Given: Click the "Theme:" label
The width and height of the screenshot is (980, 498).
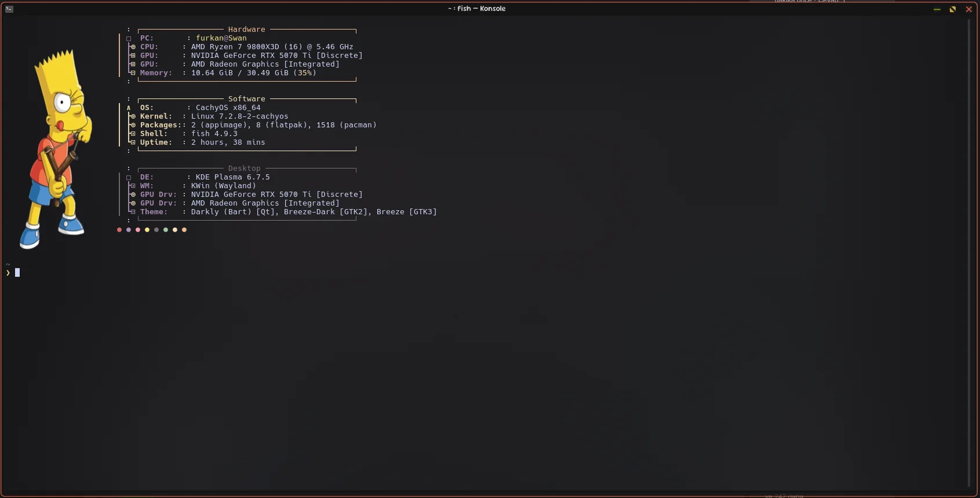Looking at the screenshot, I should click(154, 212).
